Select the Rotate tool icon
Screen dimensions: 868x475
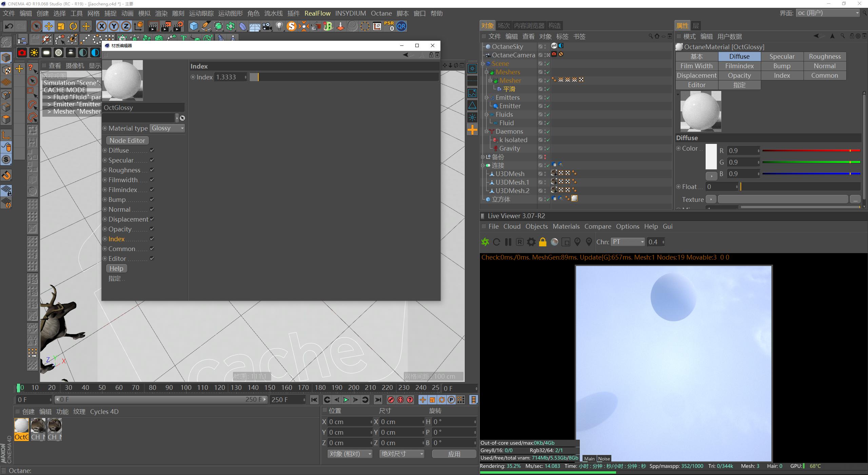(73, 26)
